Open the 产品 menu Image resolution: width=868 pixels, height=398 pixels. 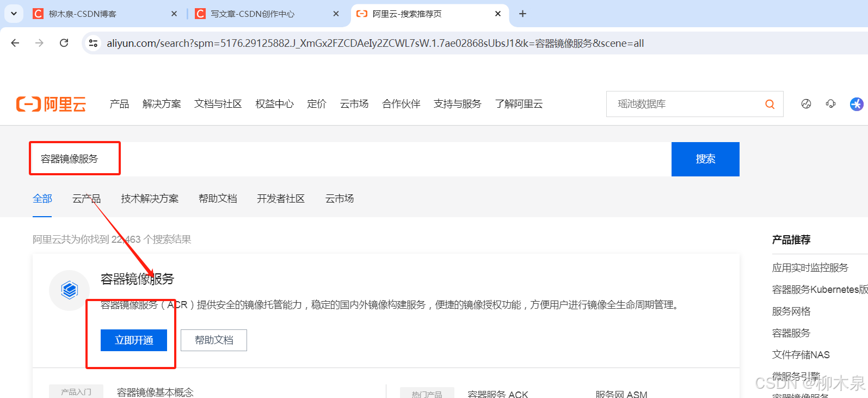pyautogui.click(x=119, y=104)
